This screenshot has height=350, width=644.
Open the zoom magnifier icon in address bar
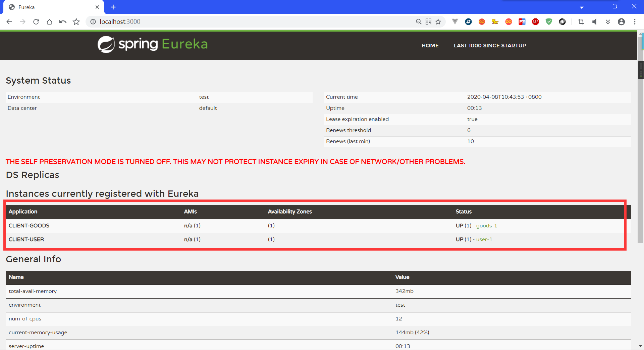[419, 22]
